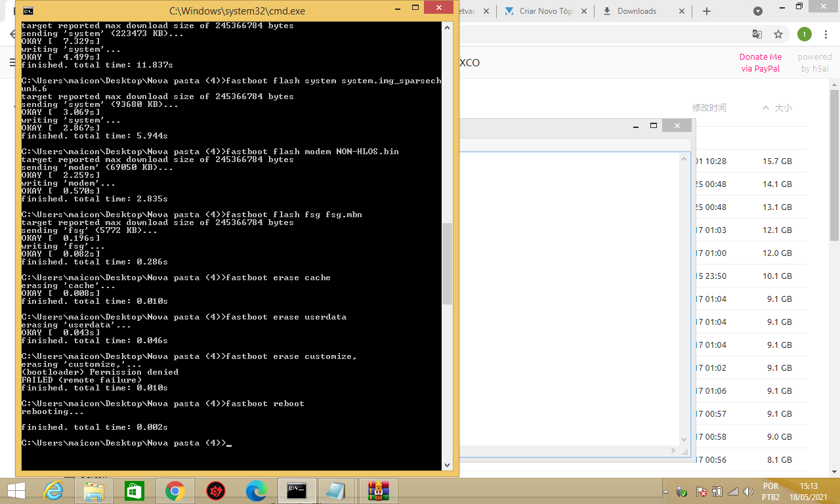Open the red circular app on taskbar
The height and width of the screenshot is (504, 840).
215,491
